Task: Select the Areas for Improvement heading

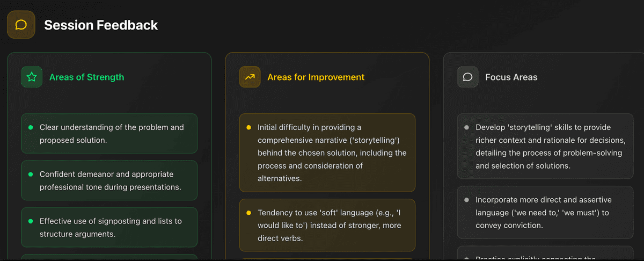Action: pyautogui.click(x=316, y=77)
